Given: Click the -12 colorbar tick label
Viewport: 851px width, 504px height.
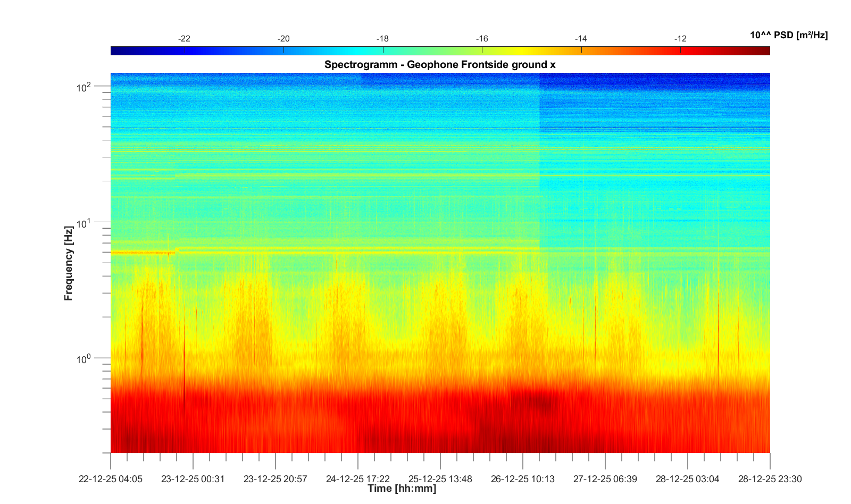Looking at the screenshot, I should tap(680, 38).
